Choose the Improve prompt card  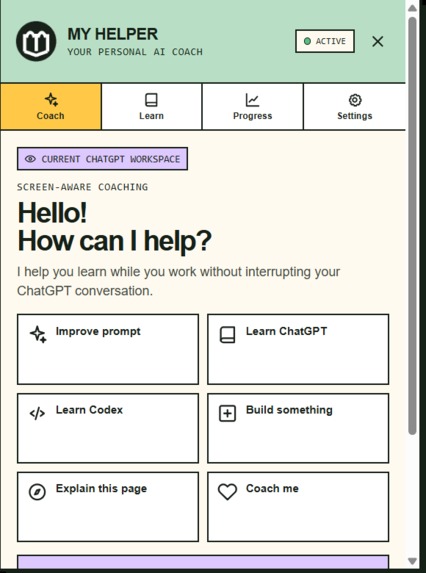108,349
